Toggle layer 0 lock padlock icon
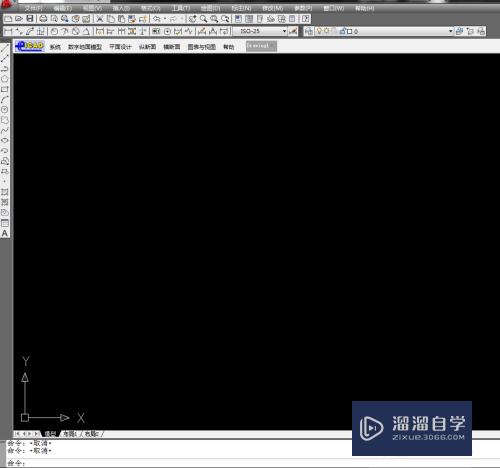 (343, 31)
